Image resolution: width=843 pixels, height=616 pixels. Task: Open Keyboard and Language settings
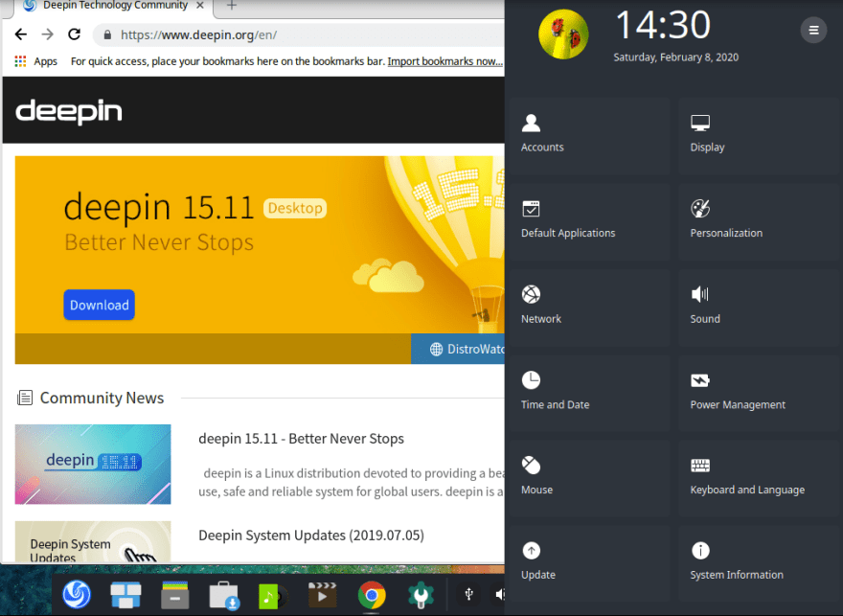[759, 478]
